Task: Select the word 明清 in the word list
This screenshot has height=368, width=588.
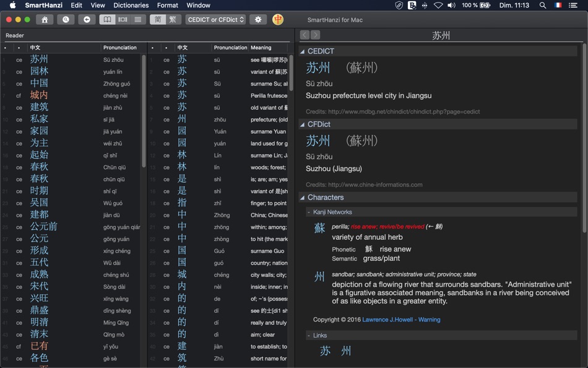Action: 39,323
